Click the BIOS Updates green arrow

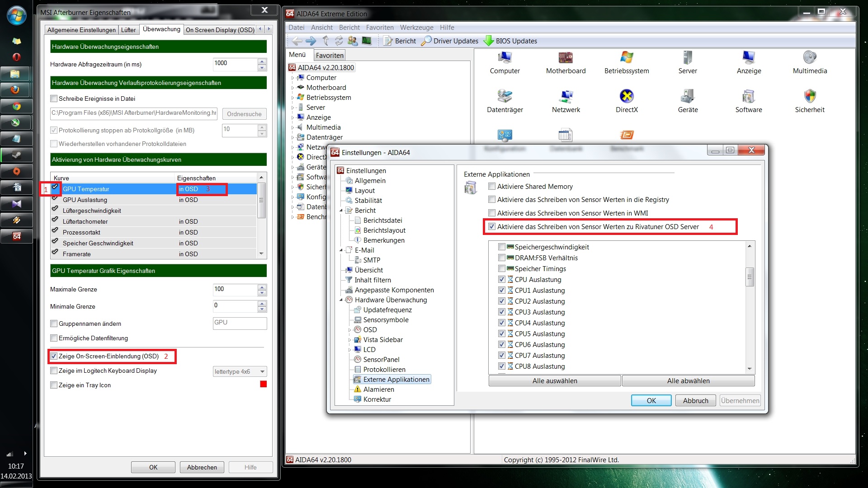pos(489,41)
